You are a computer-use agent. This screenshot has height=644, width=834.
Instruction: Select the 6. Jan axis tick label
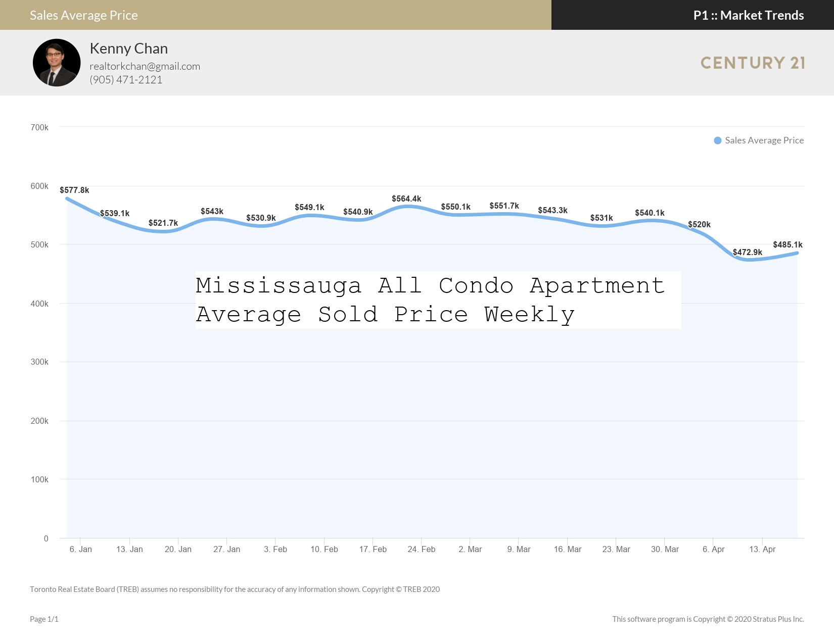point(81,549)
